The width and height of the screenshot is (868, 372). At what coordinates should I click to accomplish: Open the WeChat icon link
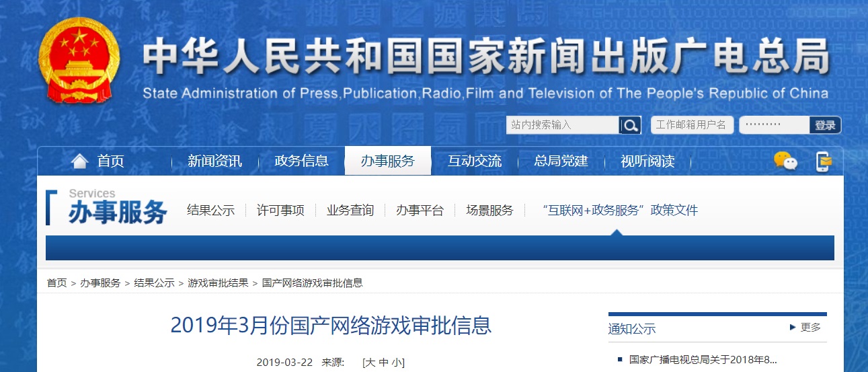click(x=785, y=161)
